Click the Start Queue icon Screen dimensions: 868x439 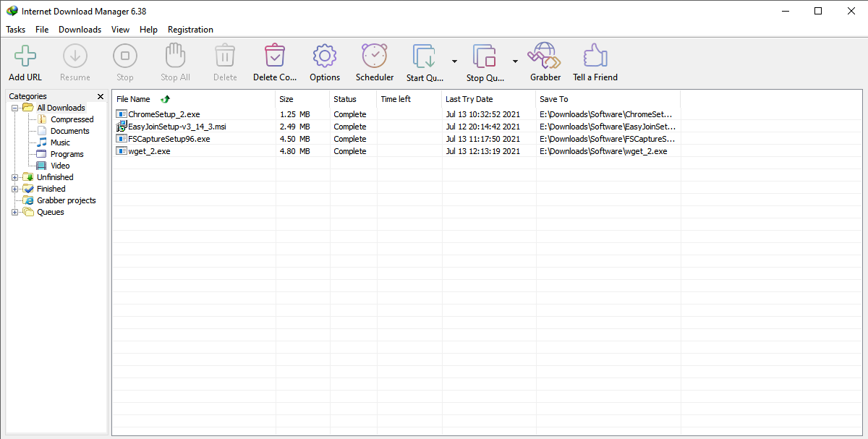[425, 56]
